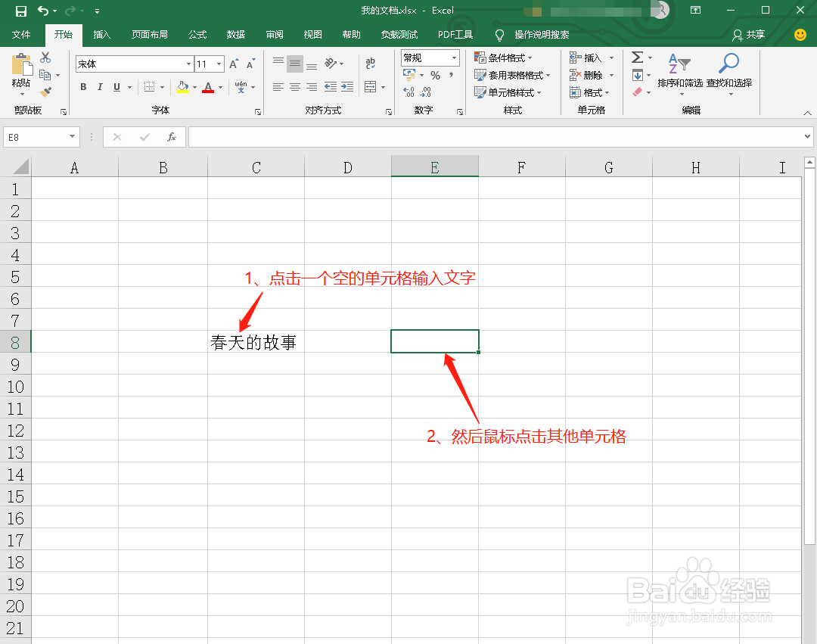This screenshot has height=644, width=817.
Task: Click the percent style icon
Action: (435, 75)
